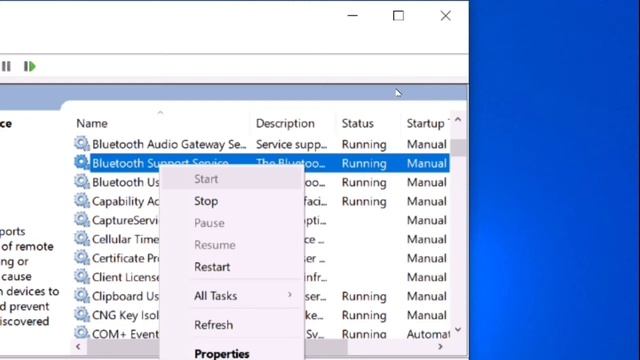640x360 pixels.
Task: Click Manual startup type of CaptureService row
Action: point(427,220)
